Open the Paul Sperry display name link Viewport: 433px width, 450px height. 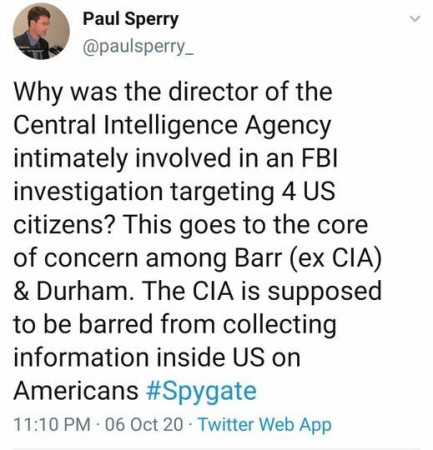[x=130, y=19]
